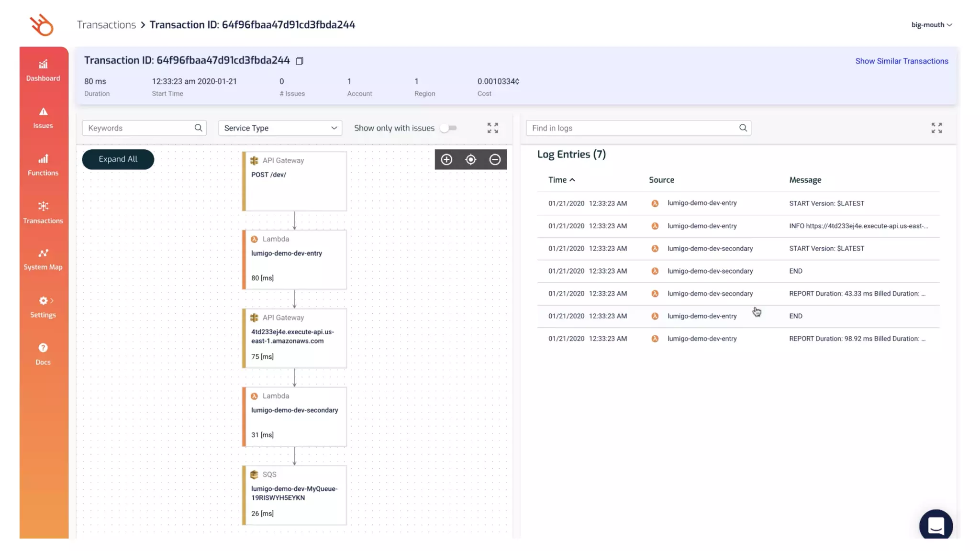
Task: Open Dashboard in the sidebar
Action: (x=43, y=70)
